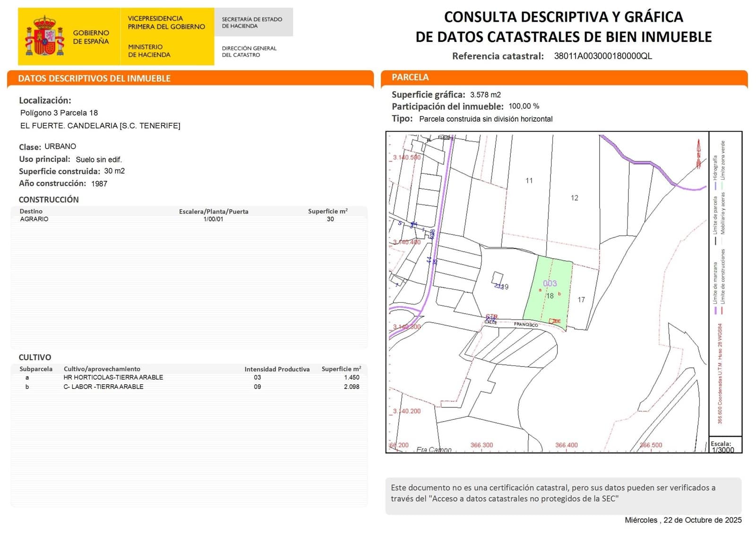Click the Escala 1/3000 label

pyautogui.click(x=722, y=446)
